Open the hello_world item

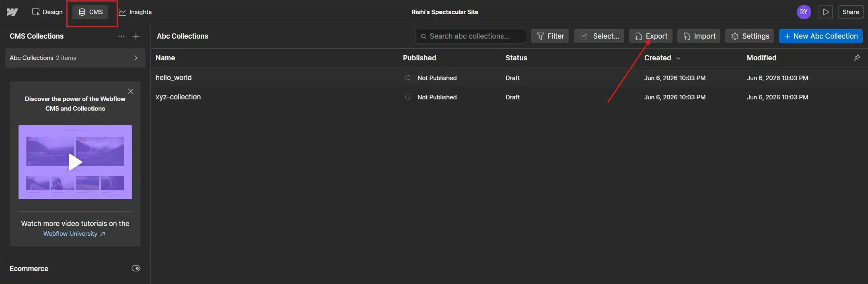pyautogui.click(x=173, y=78)
